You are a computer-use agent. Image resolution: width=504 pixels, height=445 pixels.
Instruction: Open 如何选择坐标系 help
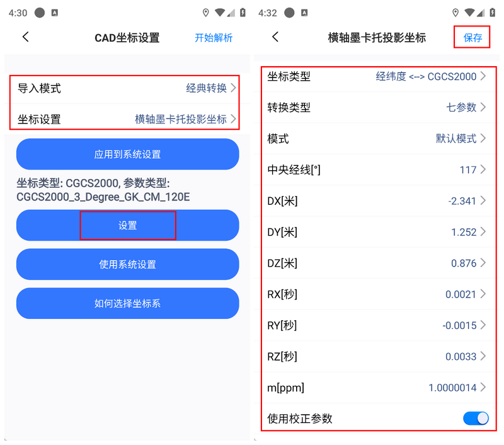click(x=128, y=303)
